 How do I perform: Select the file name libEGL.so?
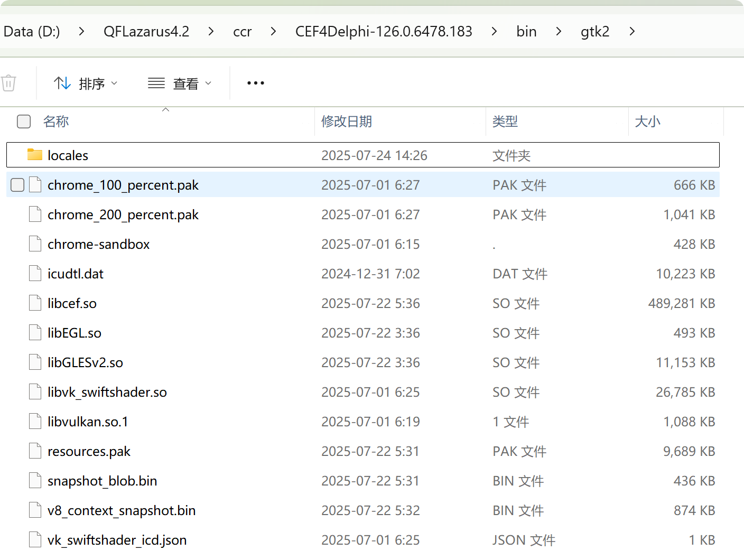75,333
